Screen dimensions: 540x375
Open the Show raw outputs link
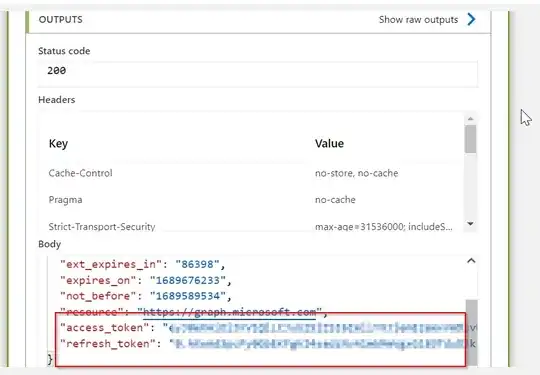[x=418, y=20]
